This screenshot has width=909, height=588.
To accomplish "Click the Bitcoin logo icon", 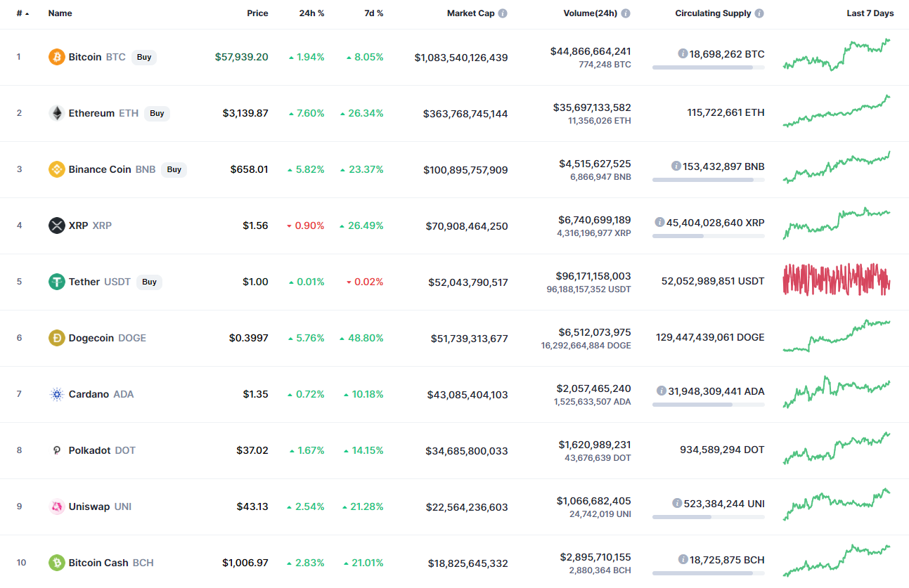I will point(57,57).
